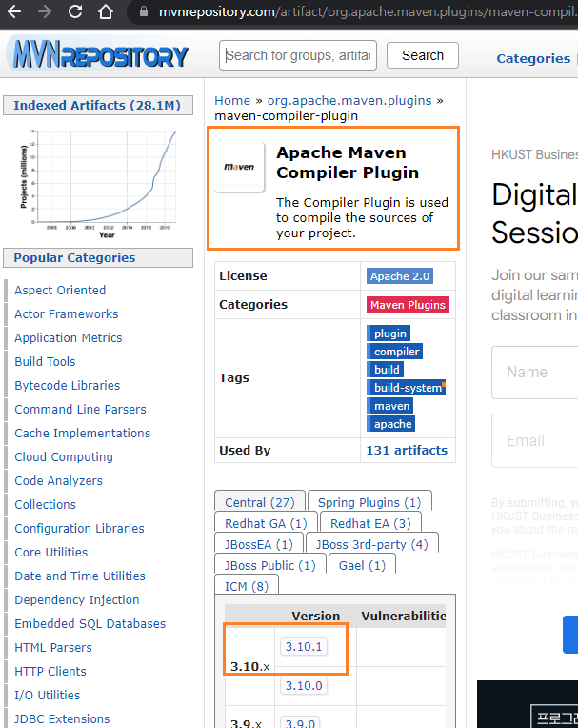
Task: Reload the page with the refresh icon
Action: pyautogui.click(x=75, y=11)
